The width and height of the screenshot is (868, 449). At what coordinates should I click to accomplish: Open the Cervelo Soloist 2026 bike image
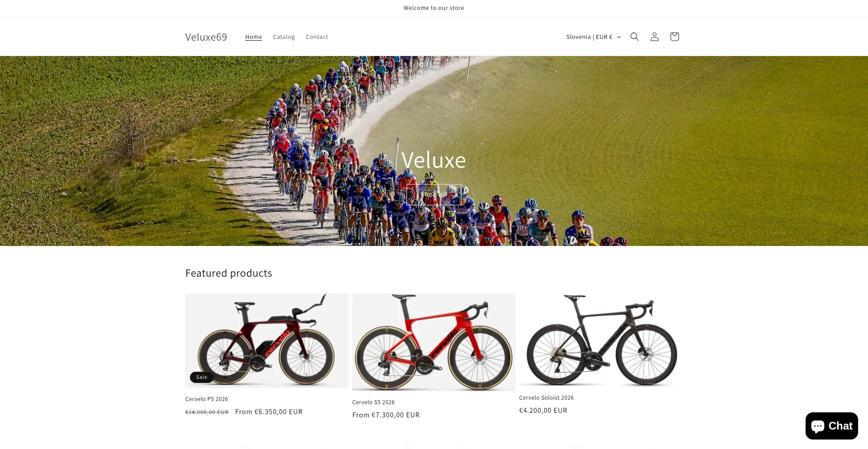pyautogui.click(x=601, y=340)
